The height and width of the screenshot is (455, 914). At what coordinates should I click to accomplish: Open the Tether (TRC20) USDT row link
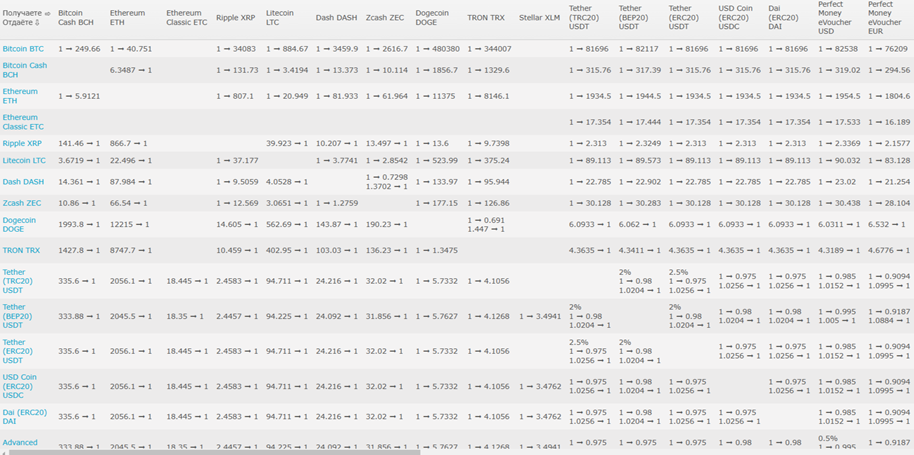17,281
